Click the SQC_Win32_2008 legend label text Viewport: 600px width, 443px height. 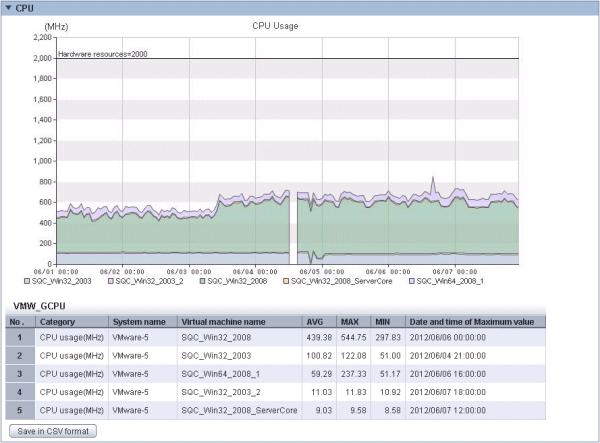point(237,281)
